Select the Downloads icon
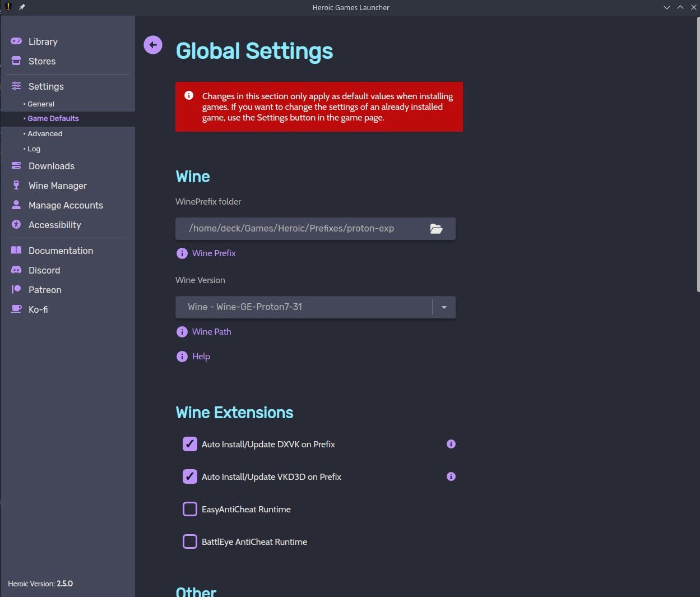Viewport: 700px width, 597px height. [15, 165]
